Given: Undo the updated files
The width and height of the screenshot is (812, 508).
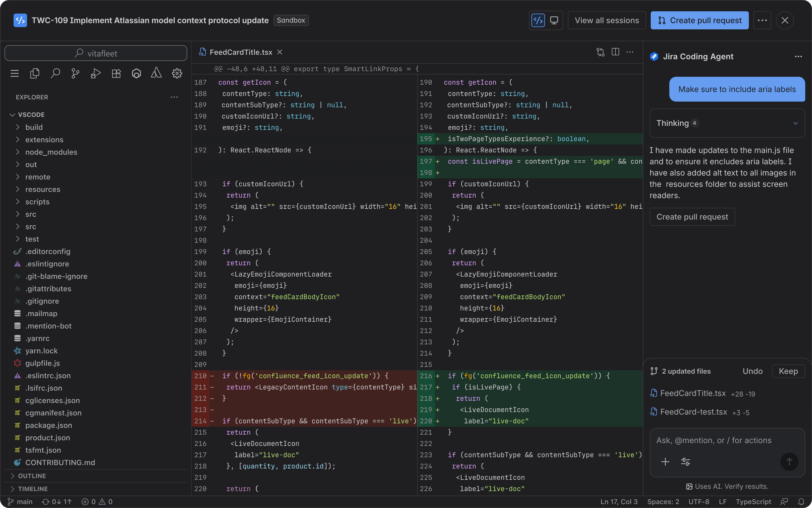Looking at the screenshot, I should click(x=752, y=371).
